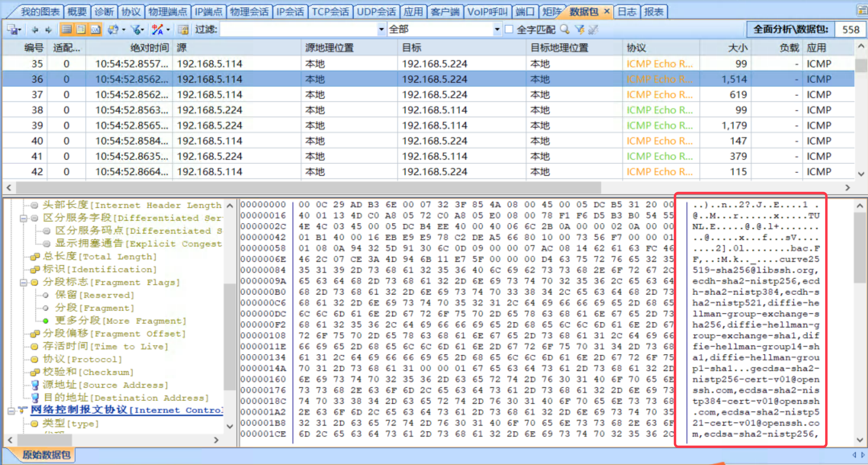The height and width of the screenshot is (465, 868).
Task: Collapse the 区分服务字段 tree node
Action: pos(23,218)
